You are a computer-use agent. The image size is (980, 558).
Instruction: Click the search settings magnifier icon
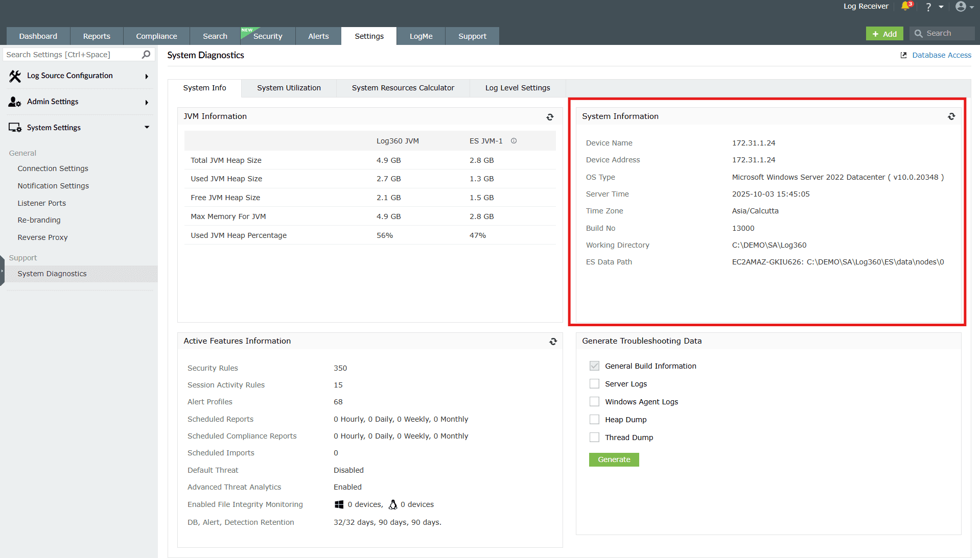pyautogui.click(x=146, y=54)
